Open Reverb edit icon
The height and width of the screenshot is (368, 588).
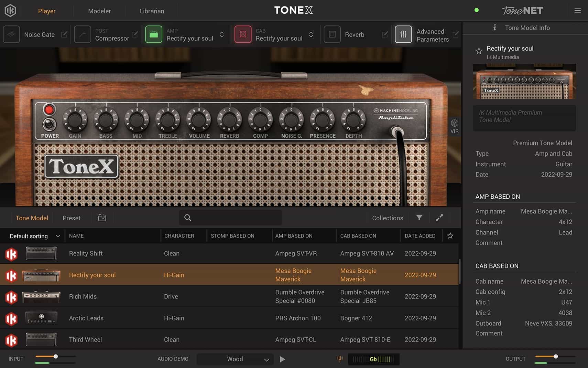click(385, 34)
